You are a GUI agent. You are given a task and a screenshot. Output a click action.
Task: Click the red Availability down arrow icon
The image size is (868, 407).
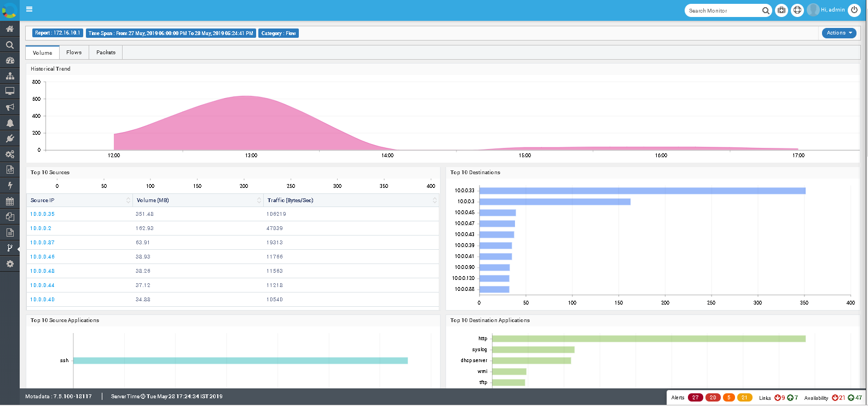click(x=835, y=398)
